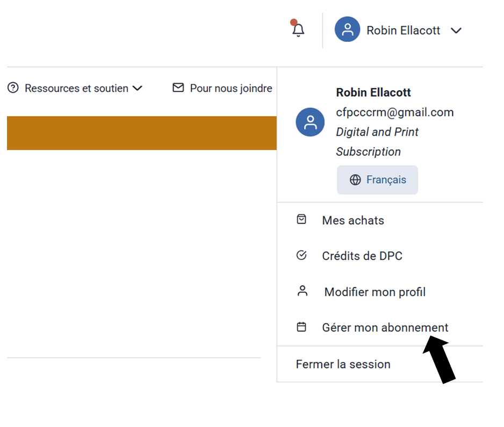Open Crédits de DPC

click(362, 256)
